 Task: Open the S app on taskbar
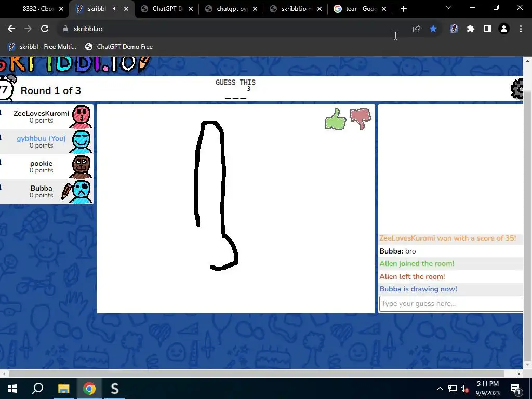coord(115,389)
